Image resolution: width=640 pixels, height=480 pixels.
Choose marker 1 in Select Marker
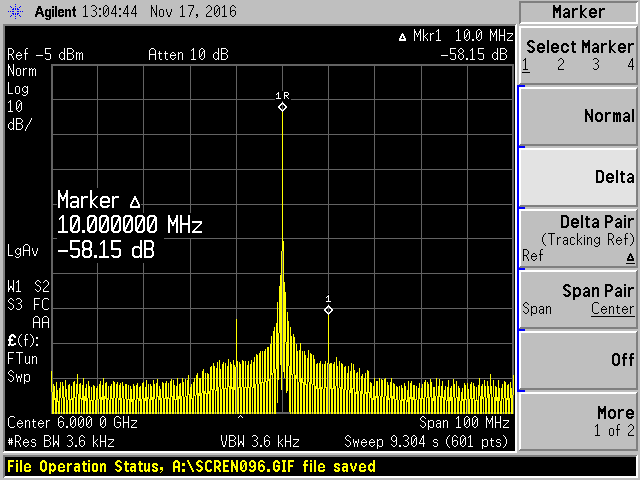526,65
